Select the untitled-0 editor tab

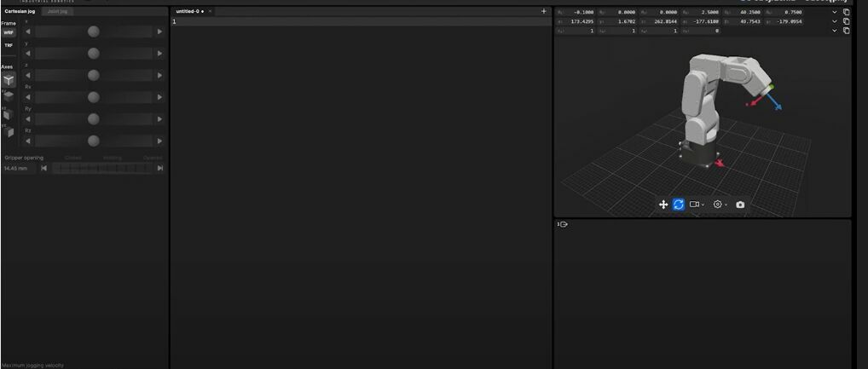click(x=190, y=11)
